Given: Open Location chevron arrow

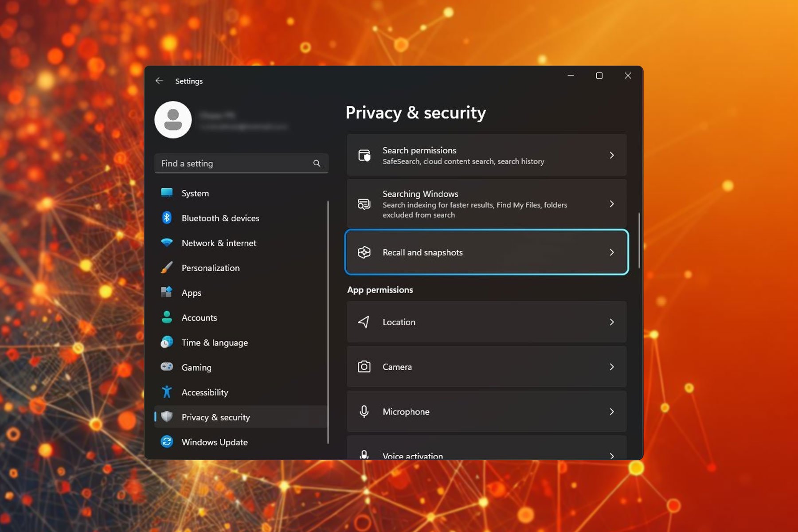Looking at the screenshot, I should tap(612, 322).
